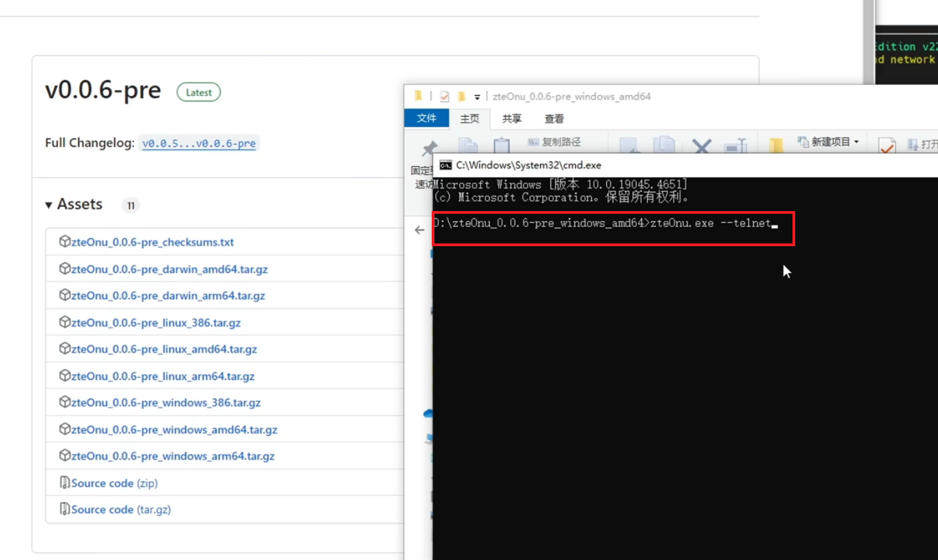The height and width of the screenshot is (560, 938).
Task: Click package icon beside linux_386.tar.gz asset
Action: click(65, 322)
